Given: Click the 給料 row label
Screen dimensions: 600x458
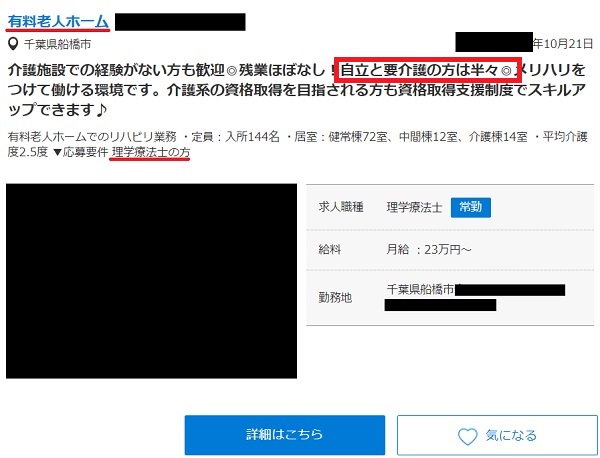Looking at the screenshot, I should (329, 250).
